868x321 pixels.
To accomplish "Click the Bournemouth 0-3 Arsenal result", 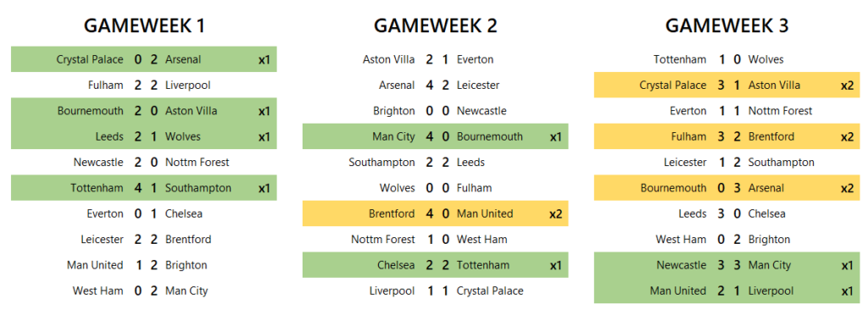I will [x=726, y=188].
